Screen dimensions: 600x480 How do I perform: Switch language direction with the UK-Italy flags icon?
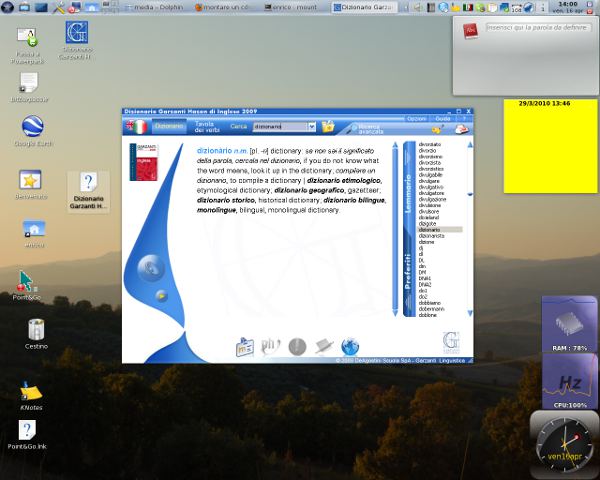click(137, 127)
